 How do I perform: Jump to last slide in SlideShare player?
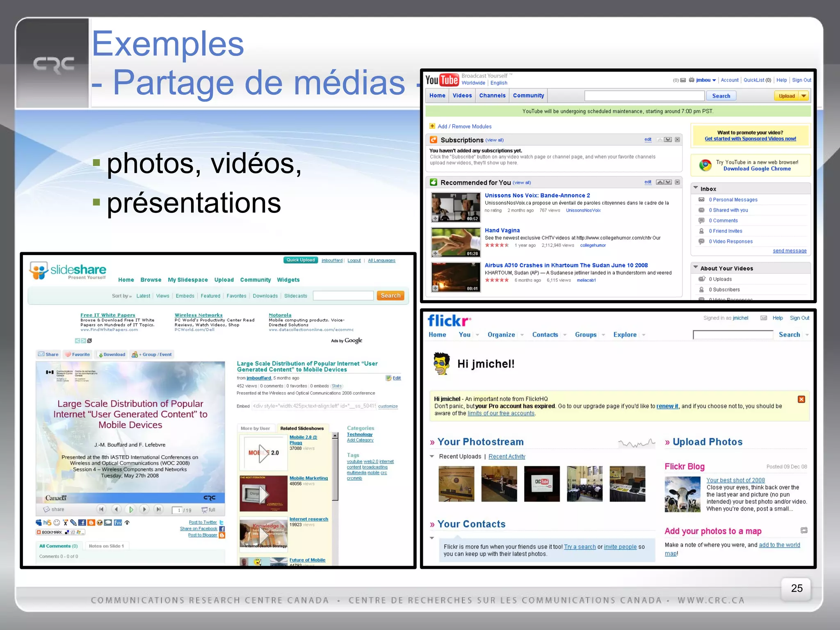pyautogui.click(x=158, y=509)
